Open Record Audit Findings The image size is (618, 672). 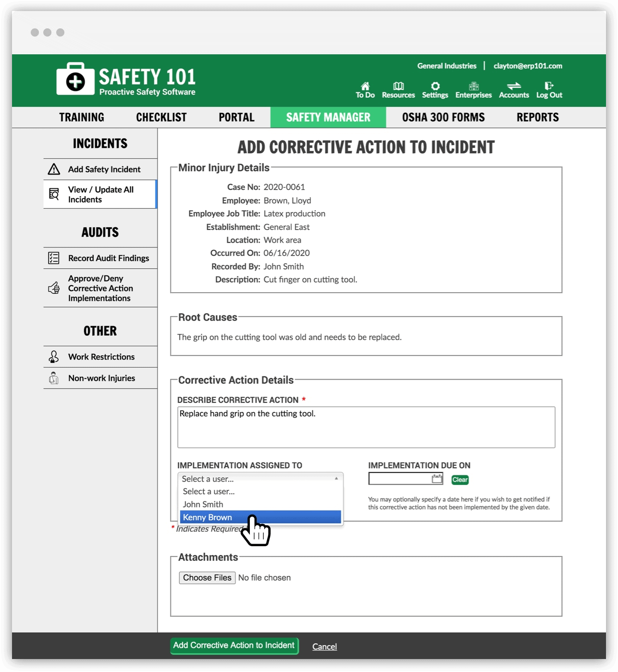tap(100, 258)
